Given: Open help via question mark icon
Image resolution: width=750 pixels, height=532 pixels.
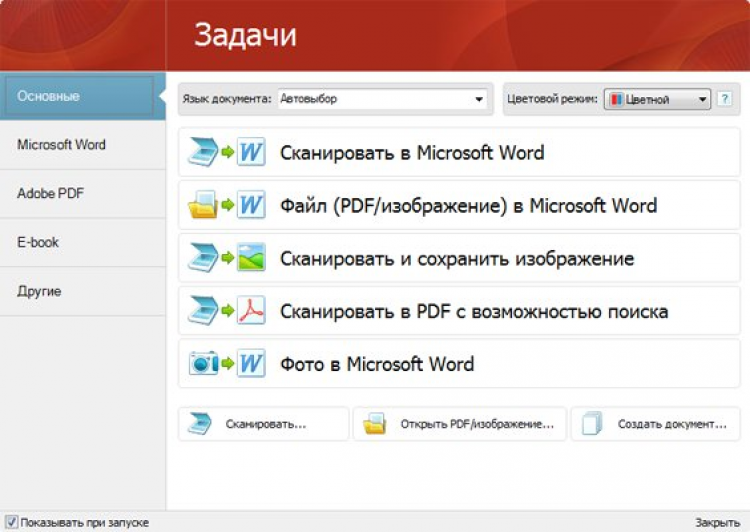Looking at the screenshot, I should click(x=725, y=99).
